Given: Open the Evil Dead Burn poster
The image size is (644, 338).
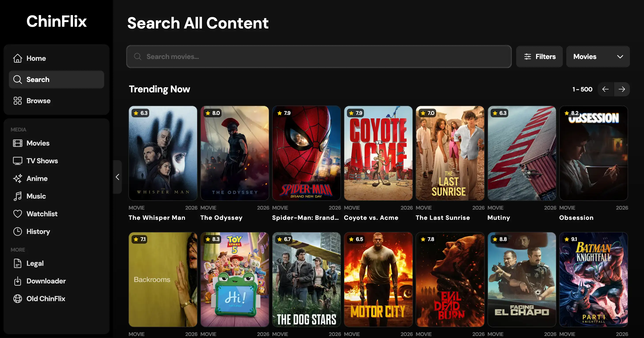Looking at the screenshot, I should (450, 279).
